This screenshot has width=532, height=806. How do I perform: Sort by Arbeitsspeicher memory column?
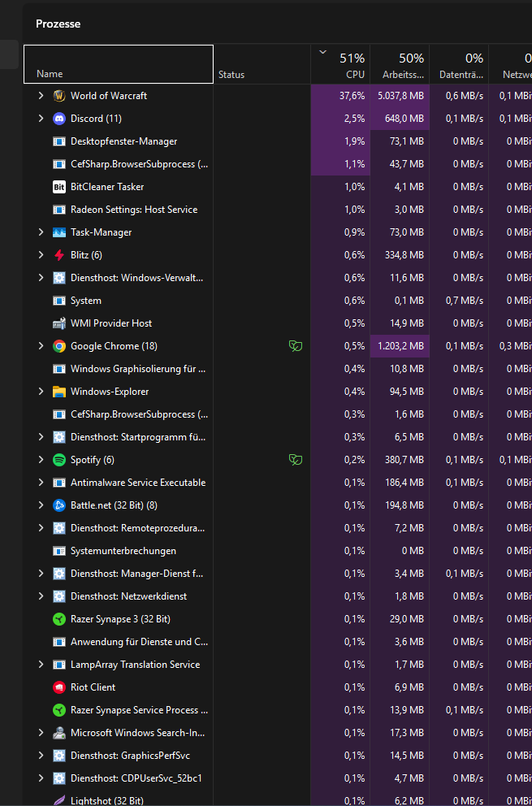[x=400, y=64]
